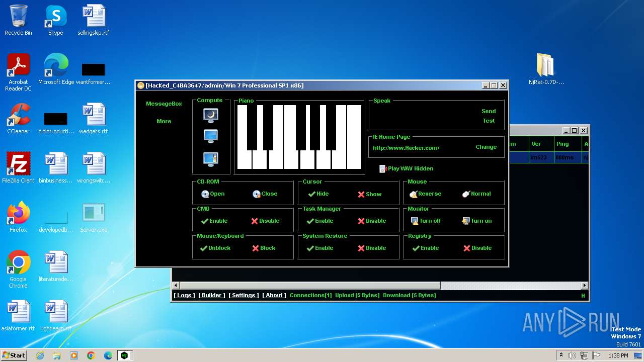The height and width of the screenshot is (362, 644).
Task: Select the CCleaner desktop icon
Action: 18,119
